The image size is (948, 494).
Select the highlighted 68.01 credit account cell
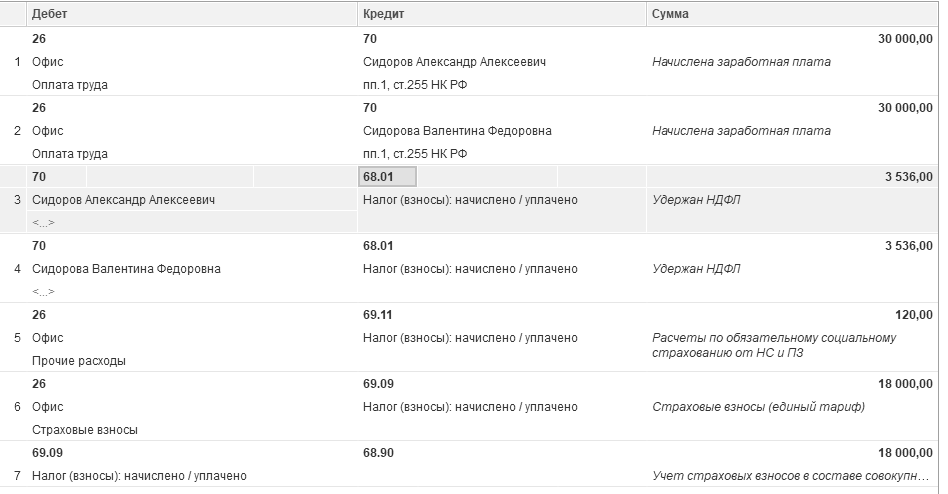[x=388, y=177]
